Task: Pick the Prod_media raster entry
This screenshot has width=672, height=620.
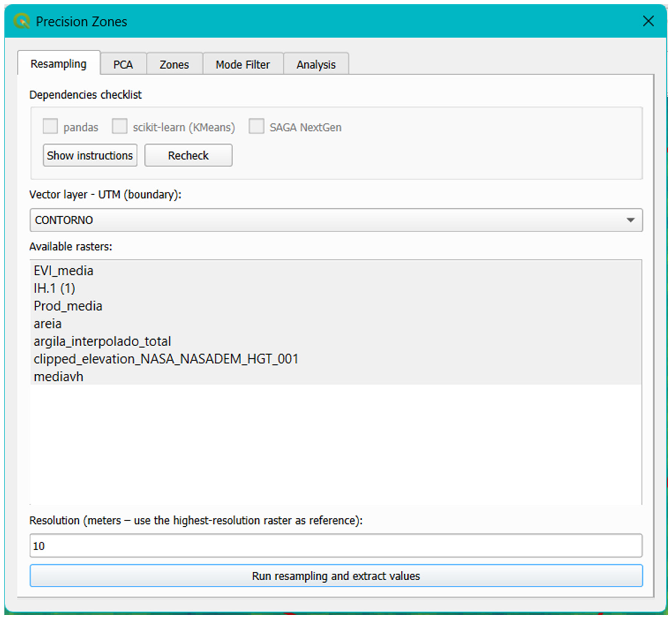Action: 68,306
